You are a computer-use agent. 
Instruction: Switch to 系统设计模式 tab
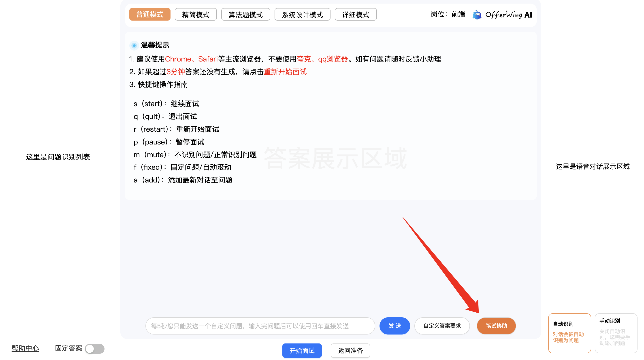[302, 15]
